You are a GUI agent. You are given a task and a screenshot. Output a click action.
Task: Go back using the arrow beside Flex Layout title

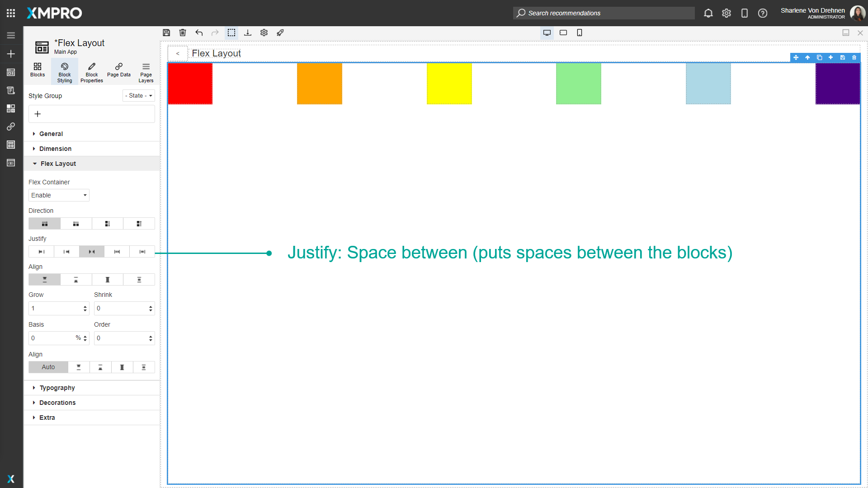click(178, 53)
